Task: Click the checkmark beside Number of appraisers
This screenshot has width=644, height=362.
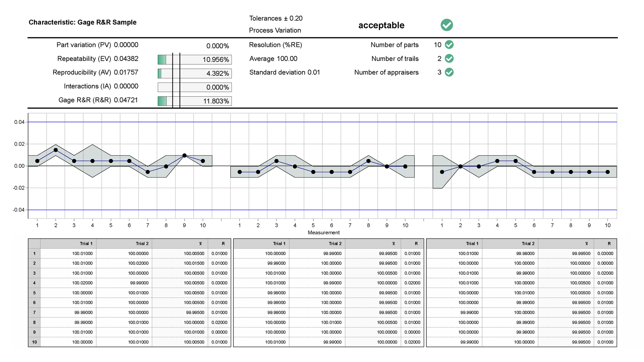Action: coord(449,72)
